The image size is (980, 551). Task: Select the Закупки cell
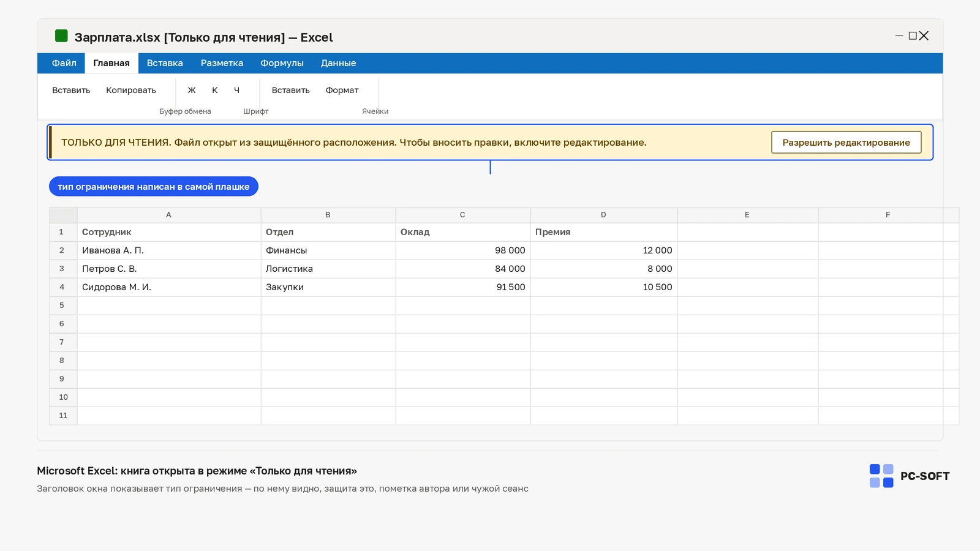[328, 287]
